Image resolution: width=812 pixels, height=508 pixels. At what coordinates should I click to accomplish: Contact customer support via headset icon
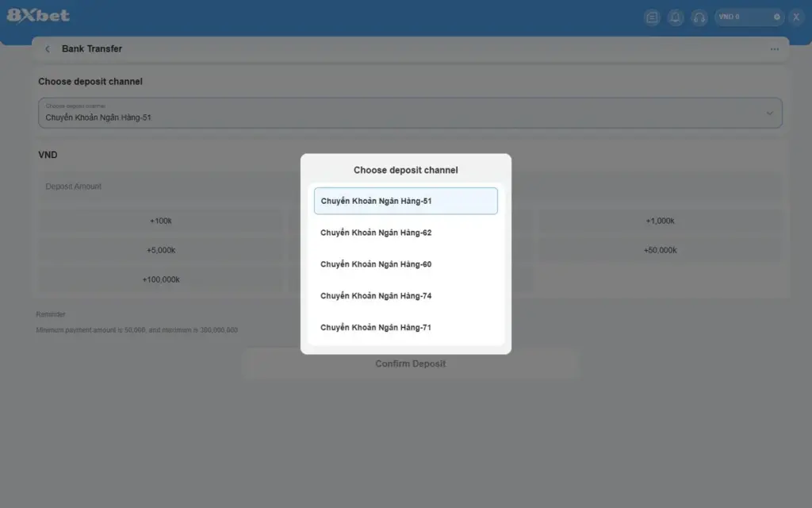click(699, 17)
